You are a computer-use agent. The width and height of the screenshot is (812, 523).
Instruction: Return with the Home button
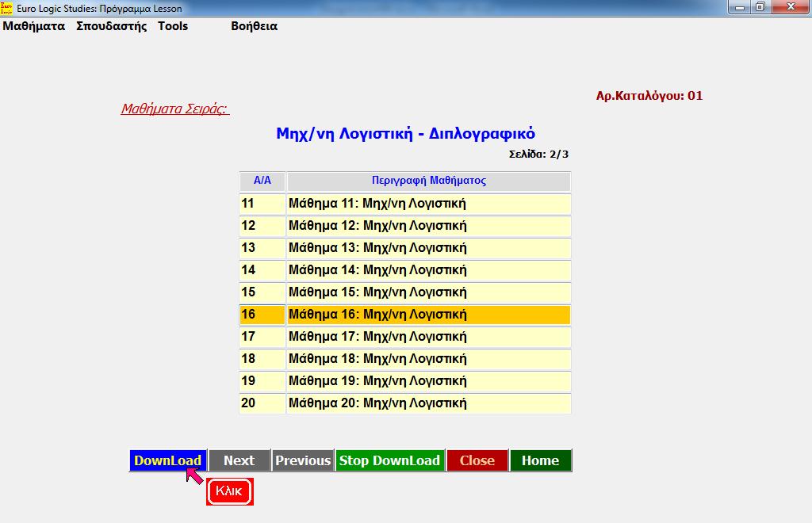[x=540, y=460]
